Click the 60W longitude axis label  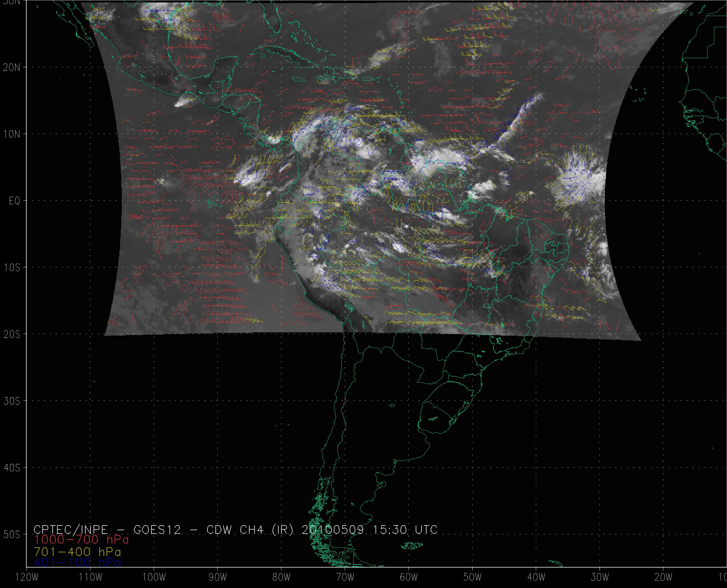(409, 577)
